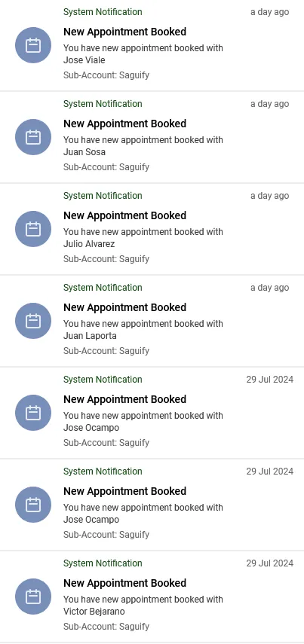Viewport: 304px width, 644px height.
Task: Click the calendar icon beside Juan Sosa's notification
Action: [x=33, y=137]
